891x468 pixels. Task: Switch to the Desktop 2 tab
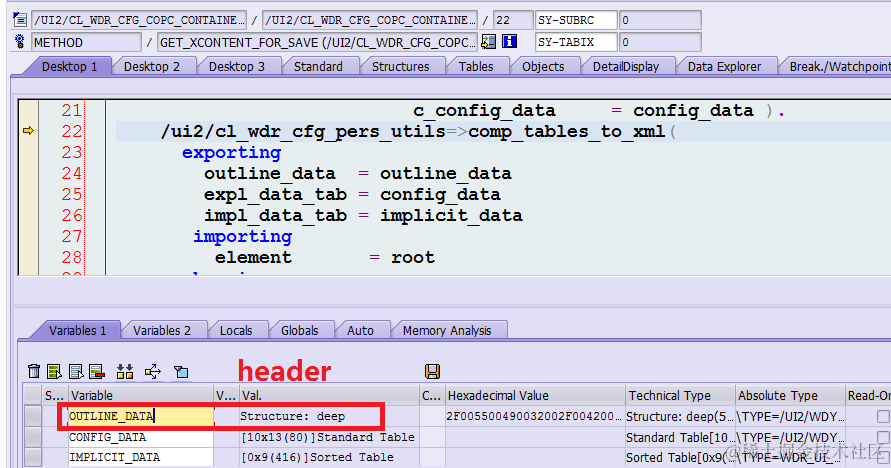pyautogui.click(x=152, y=66)
